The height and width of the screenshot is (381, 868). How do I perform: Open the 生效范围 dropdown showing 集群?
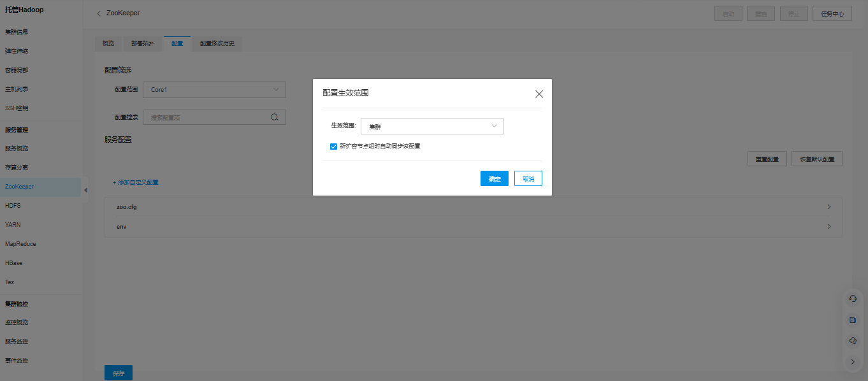click(x=432, y=126)
